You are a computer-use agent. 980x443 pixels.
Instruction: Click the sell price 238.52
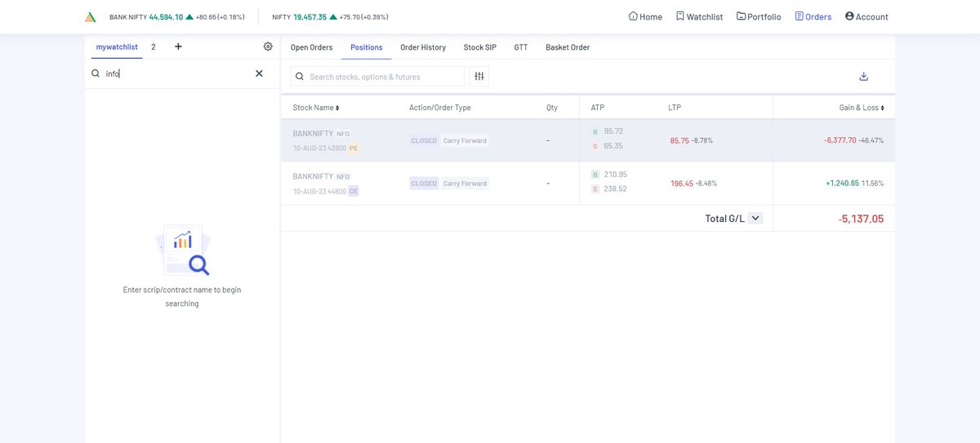pos(616,189)
